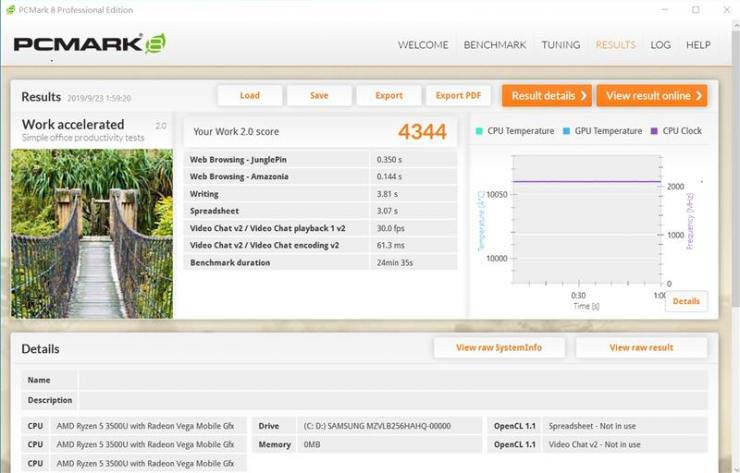Open Result details
740x473 pixels.
(x=547, y=96)
